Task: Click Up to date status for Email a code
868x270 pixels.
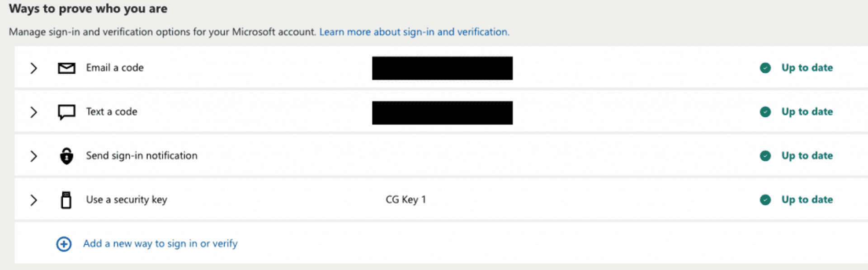Action: 807,68
